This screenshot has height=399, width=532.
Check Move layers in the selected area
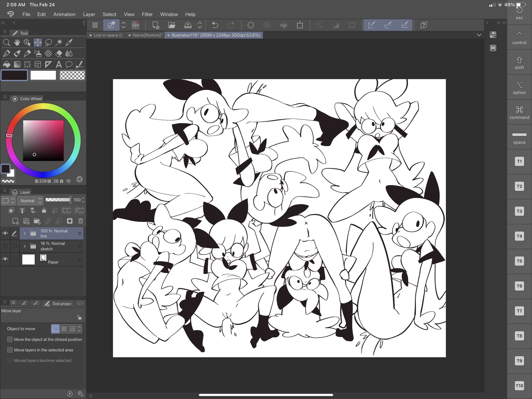10,350
